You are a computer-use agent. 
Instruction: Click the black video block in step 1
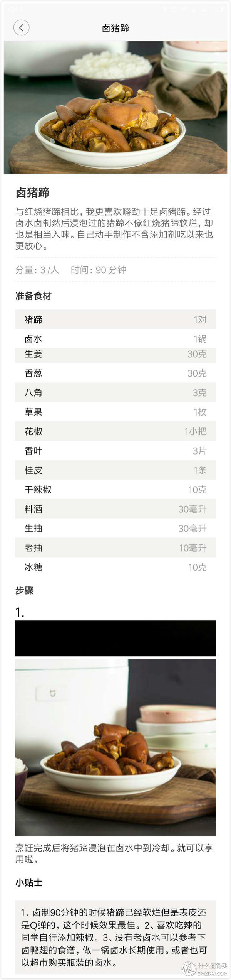pos(115,638)
